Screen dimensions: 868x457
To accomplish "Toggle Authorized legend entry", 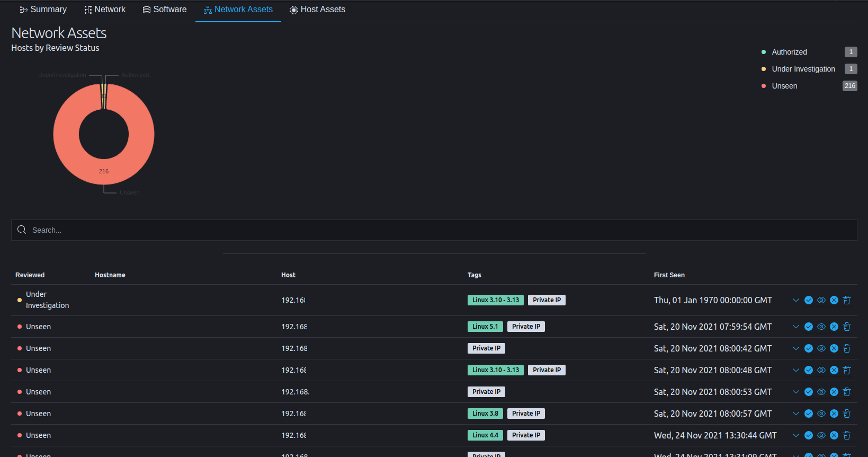I will pyautogui.click(x=789, y=52).
